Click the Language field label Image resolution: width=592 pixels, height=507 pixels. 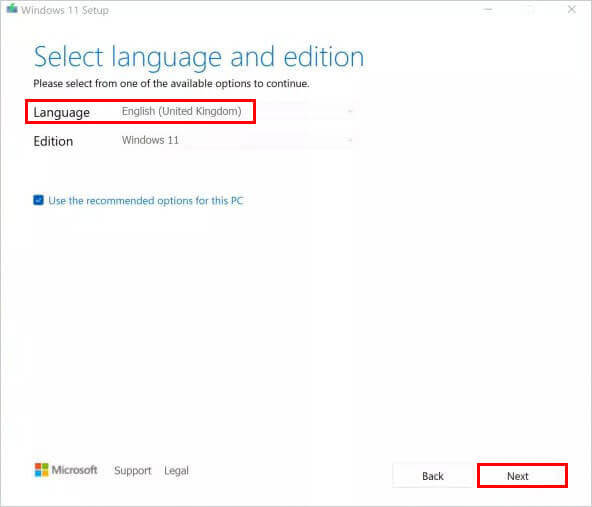pyautogui.click(x=62, y=112)
